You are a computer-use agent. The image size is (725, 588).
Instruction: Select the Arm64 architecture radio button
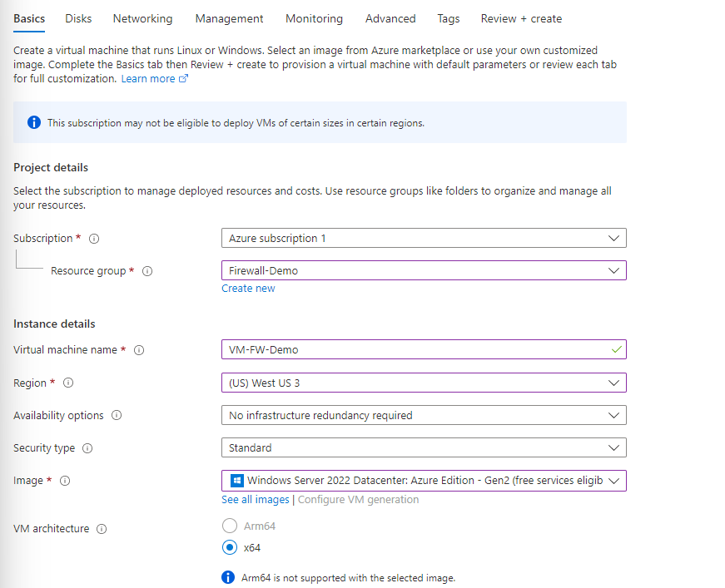click(x=229, y=526)
